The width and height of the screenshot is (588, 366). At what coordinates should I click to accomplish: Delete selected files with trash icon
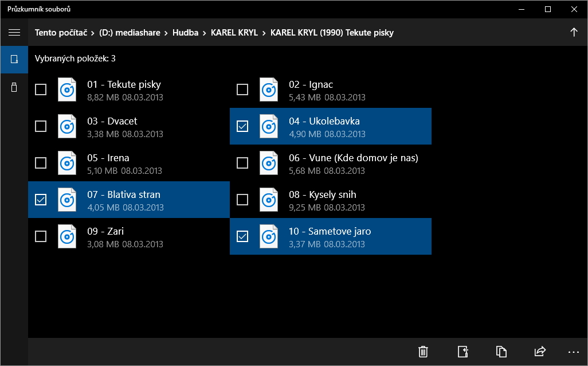(x=423, y=352)
